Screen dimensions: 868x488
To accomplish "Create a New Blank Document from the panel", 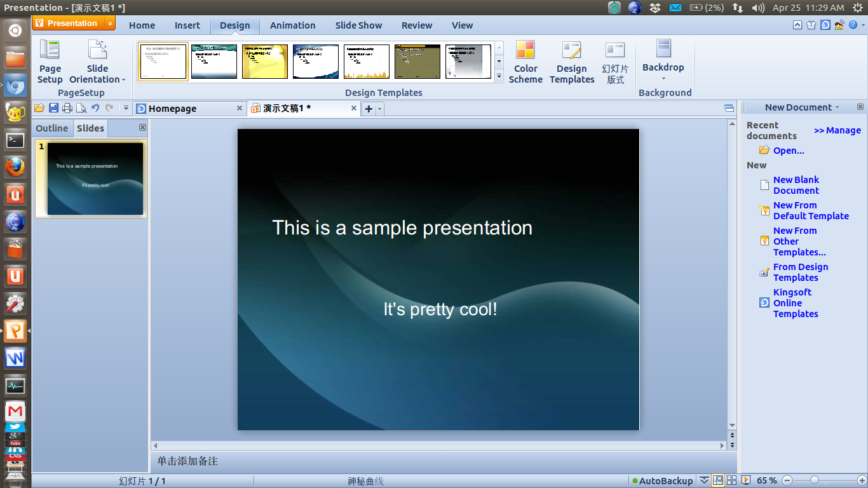I will point(796,185).
